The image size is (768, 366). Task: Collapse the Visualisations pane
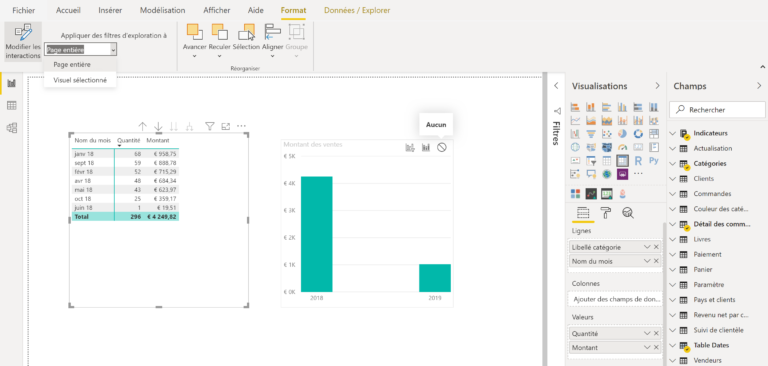click(657, 86)
